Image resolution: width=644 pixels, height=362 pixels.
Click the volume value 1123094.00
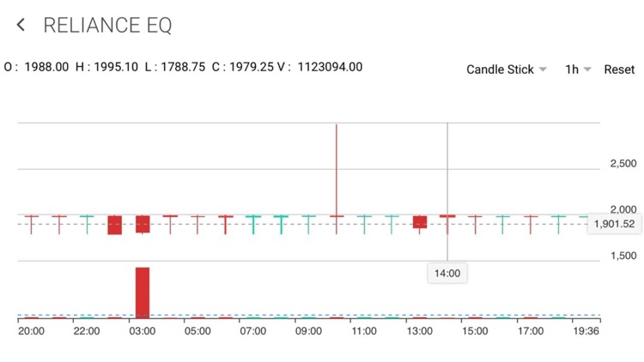[x=330, y=67]
